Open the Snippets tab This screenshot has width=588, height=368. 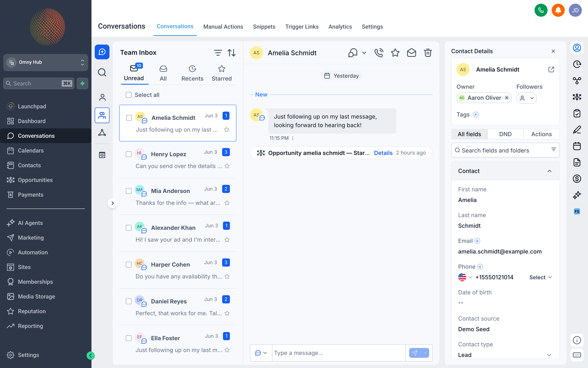pyautogui.click(x=264, y=27)
